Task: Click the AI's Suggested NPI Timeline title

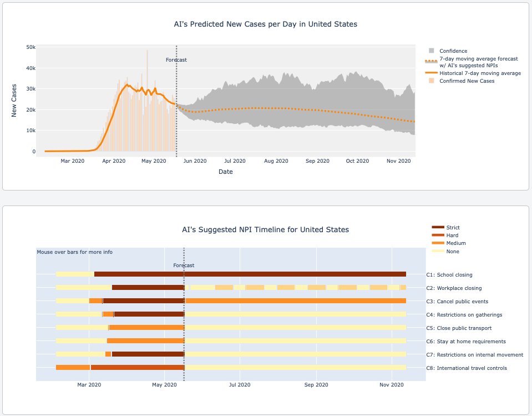Action: [x=266, y=229]
